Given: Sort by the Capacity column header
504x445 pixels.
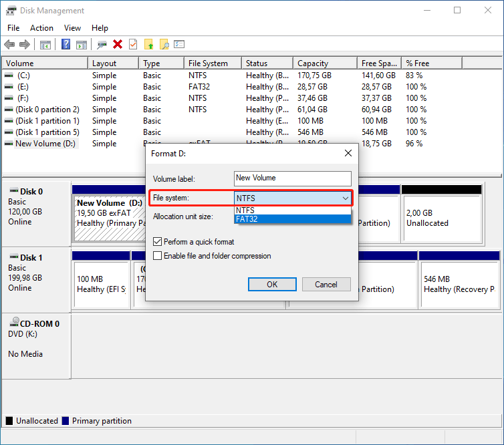Looking at the screenshot, I should point(326,63).
